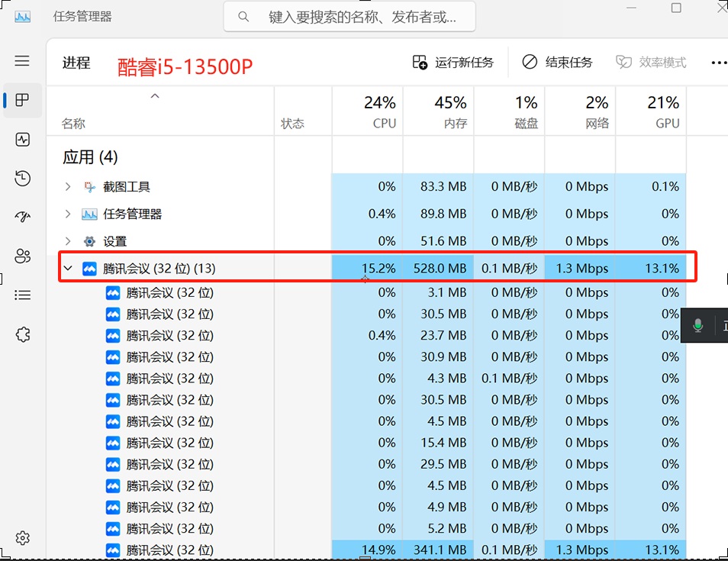Open the Performance page from sidebar
This screenshot has height=561, width=728.
point(22,140)
